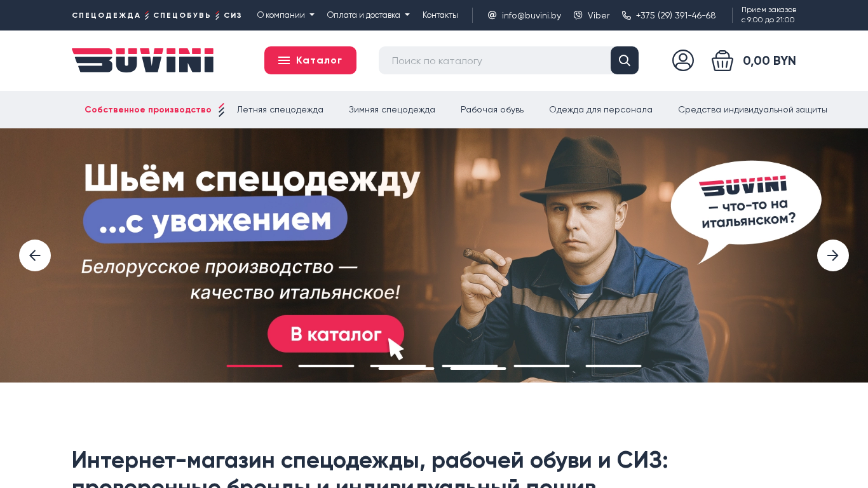Select the second slider indicator bar

pos(326,366)
